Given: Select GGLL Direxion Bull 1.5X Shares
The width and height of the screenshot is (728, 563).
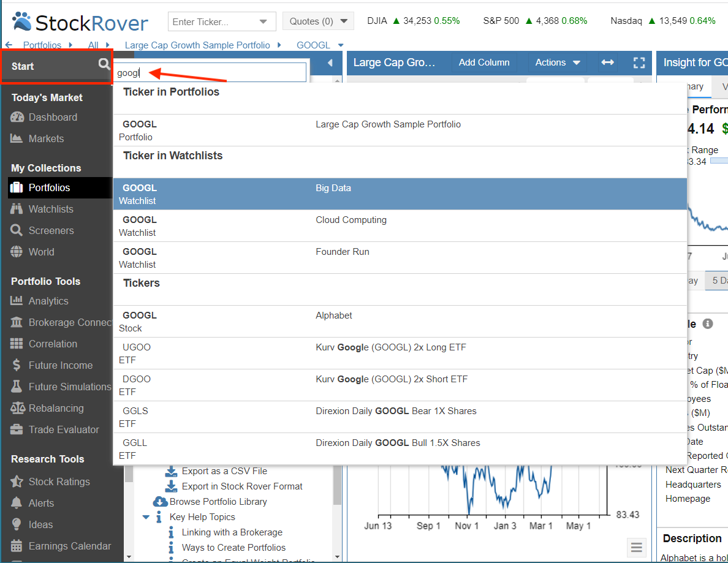Looking at the screenshot, I should pyautogui.click(x=400, y=449).
